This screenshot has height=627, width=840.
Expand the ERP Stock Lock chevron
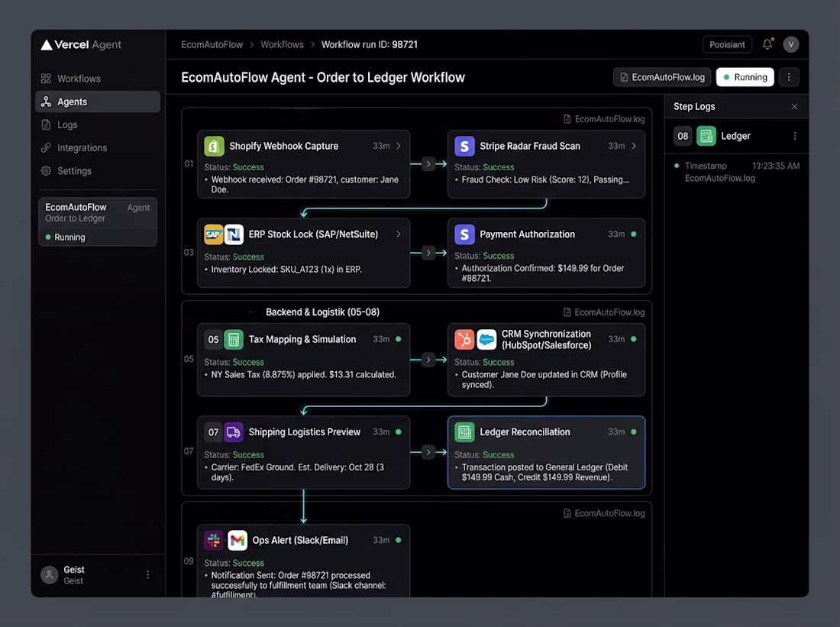398,234
